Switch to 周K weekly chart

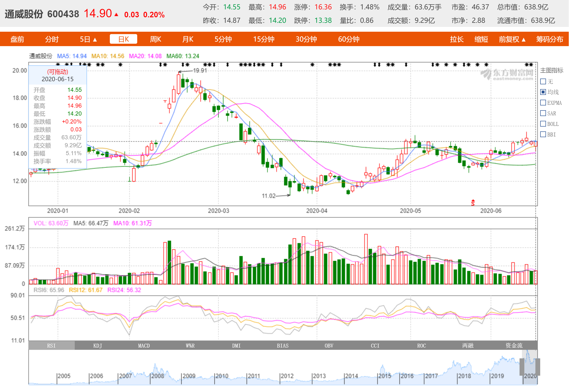tap(155, 39)
